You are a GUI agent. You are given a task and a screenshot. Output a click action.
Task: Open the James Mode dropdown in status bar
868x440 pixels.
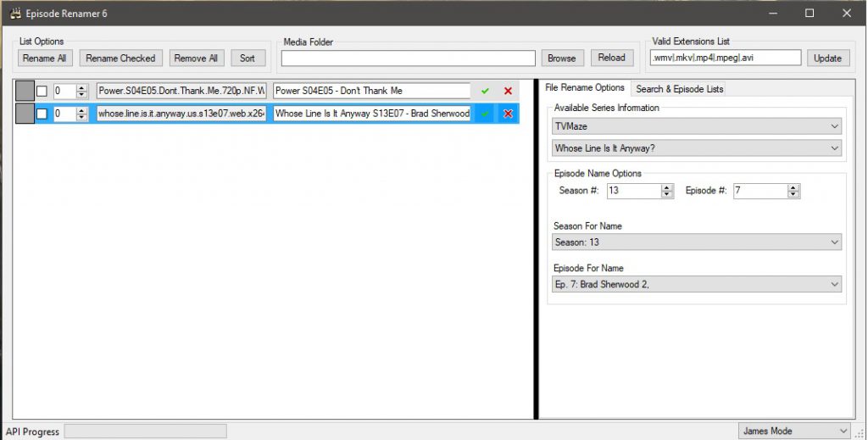[793, 431]
